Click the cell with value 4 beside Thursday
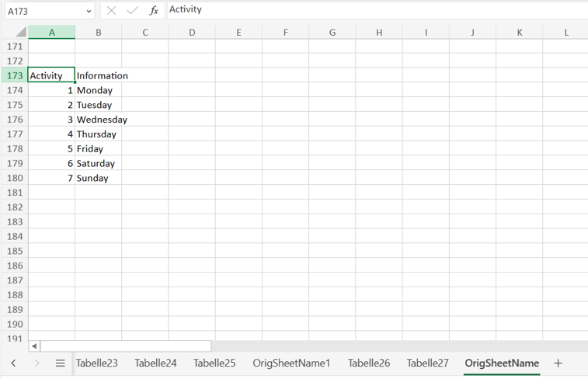 [x=51, y=134]
